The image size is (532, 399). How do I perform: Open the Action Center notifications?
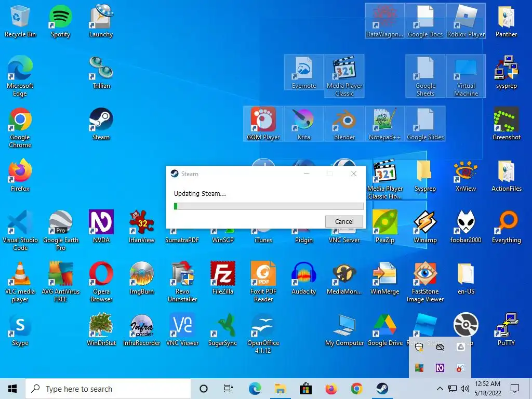515,389
